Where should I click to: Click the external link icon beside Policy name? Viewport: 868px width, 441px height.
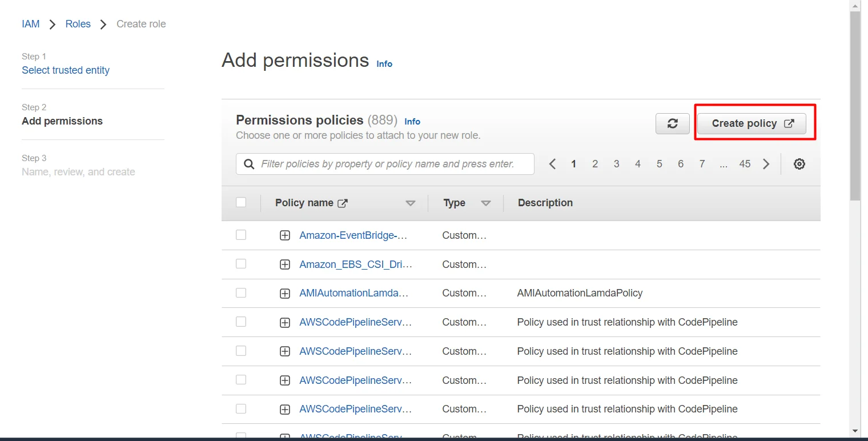click(343, 203)
